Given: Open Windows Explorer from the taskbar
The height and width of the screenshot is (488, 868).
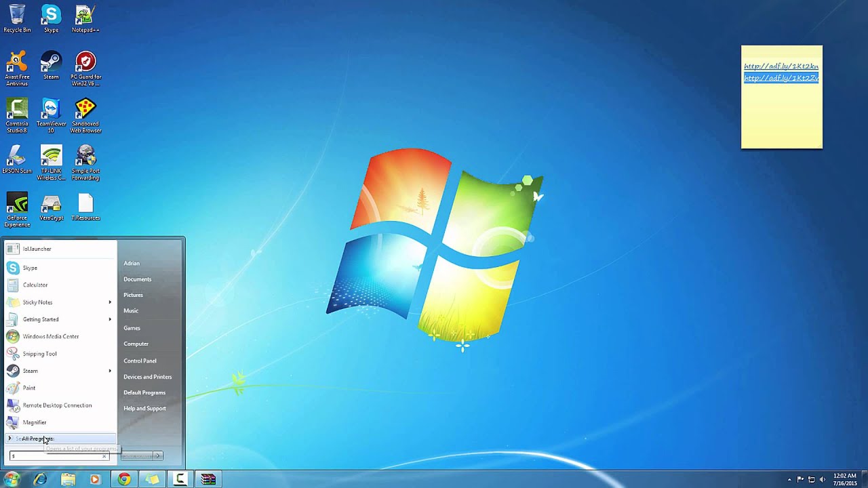Looking at the screenshot, I should [x=68, y=479].
